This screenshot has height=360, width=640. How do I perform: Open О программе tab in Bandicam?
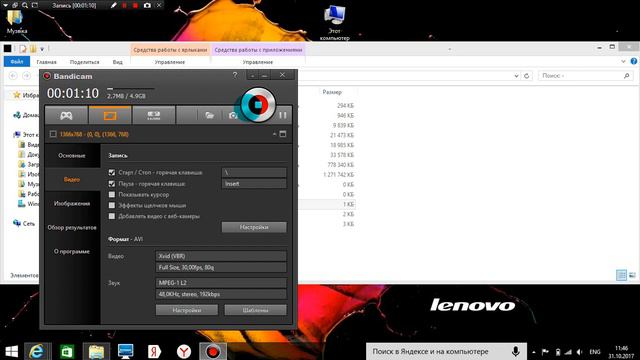pos(72,251)
